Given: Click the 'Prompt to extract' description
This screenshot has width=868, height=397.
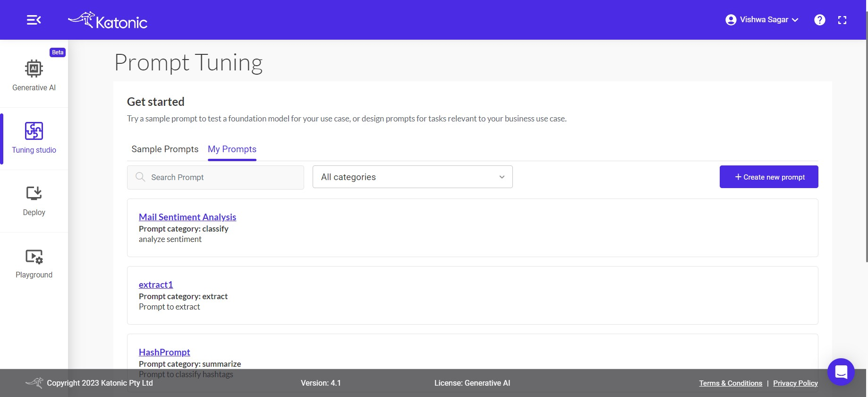Looking at the screenshot, I should (170, 307).
